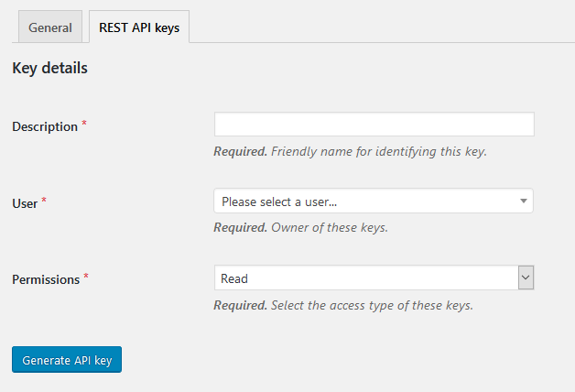Click into the Description text field
This screenshot has height=392, width=575.
coord(374,125)
